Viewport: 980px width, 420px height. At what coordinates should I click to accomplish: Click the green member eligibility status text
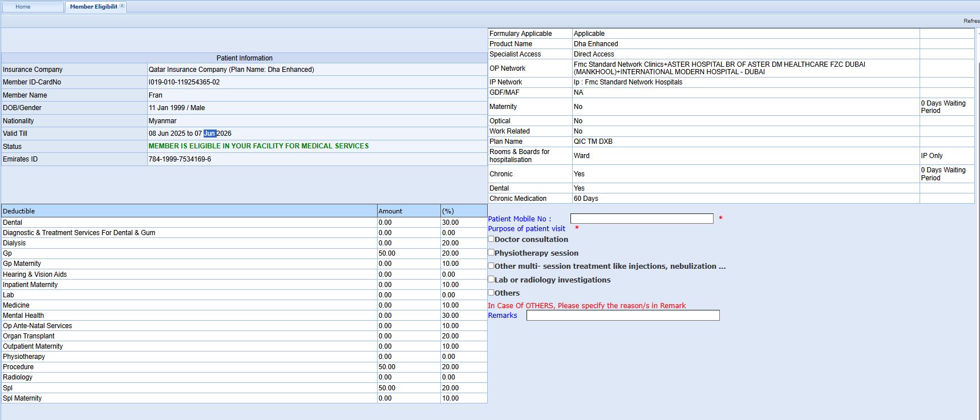(258, 146)
